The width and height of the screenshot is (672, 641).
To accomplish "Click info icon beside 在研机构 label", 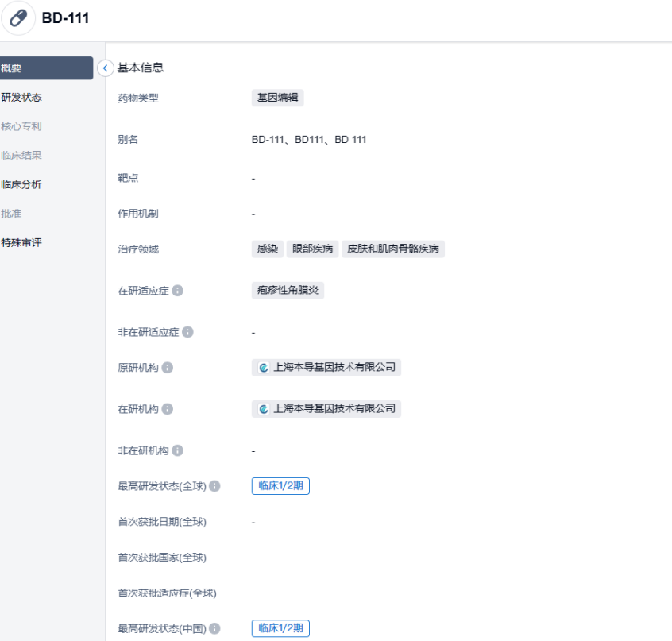I will [x=168, y=409].
